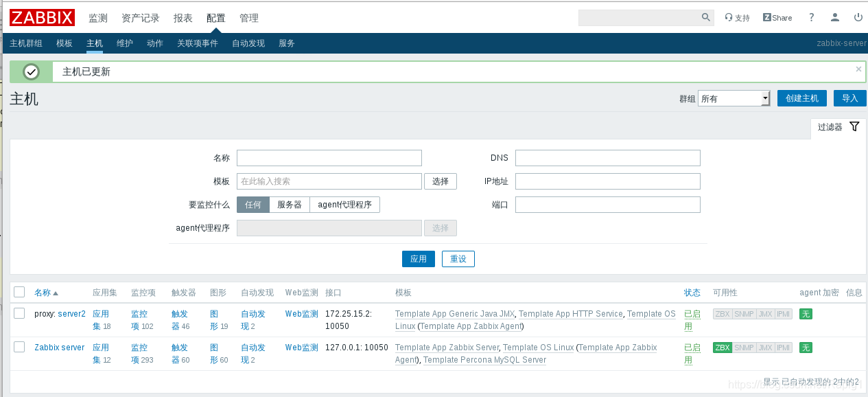Focus the 名称 filter field

[329, 158]
